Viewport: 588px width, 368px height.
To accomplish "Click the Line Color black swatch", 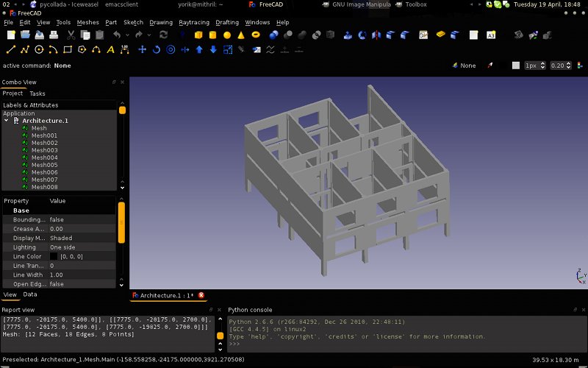I will 54,256.
